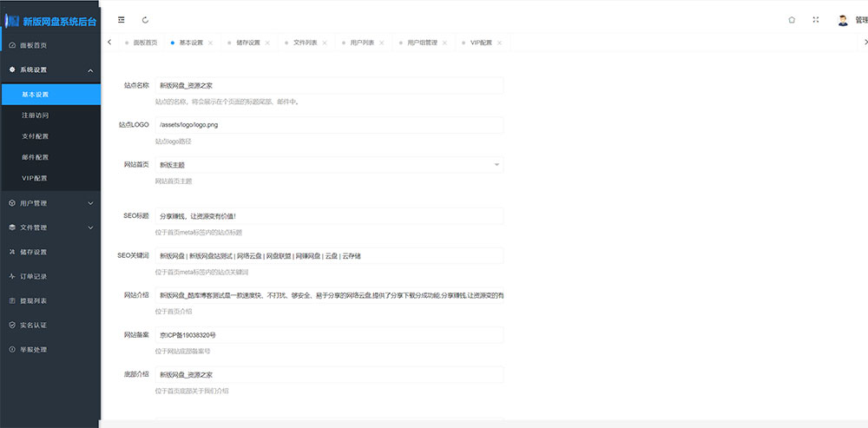Click the home icon in top-right header

click(x=792, y=19)
